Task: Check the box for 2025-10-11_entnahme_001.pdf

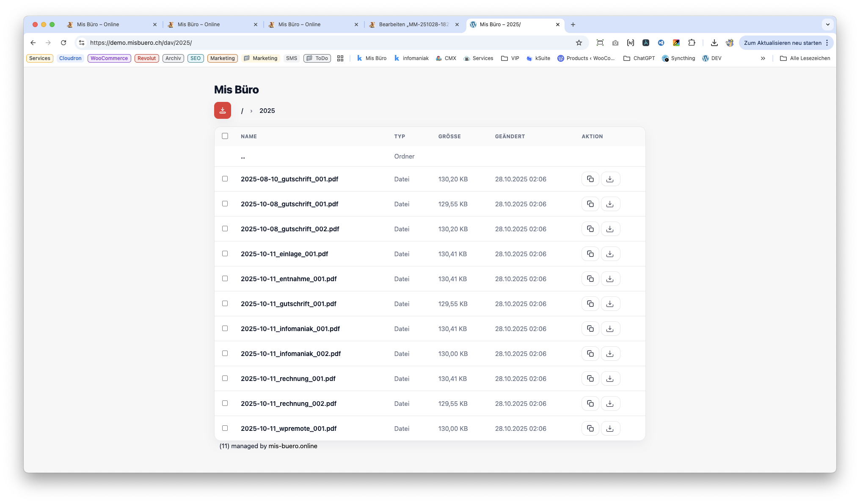Action: [225, 279]
